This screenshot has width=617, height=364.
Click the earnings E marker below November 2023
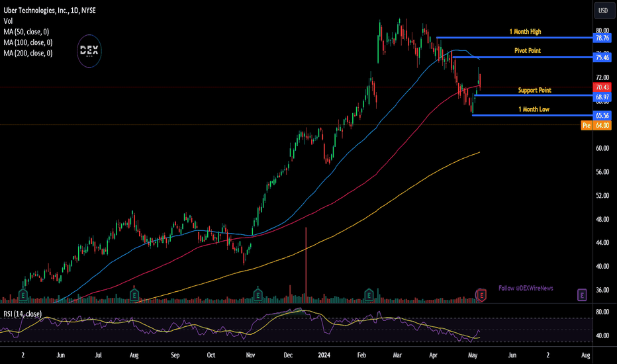pyautogui.click(x=258, y=295)
